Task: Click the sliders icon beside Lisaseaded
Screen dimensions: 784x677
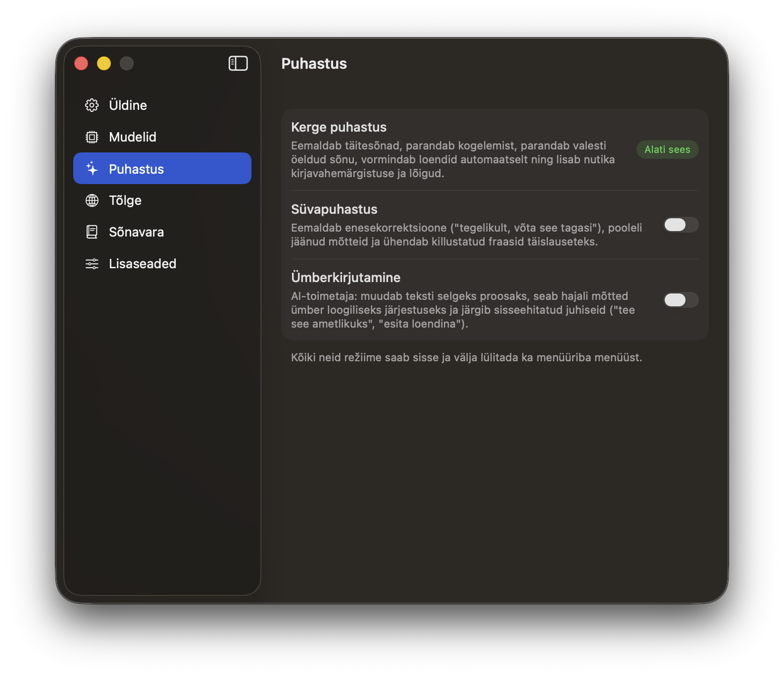Action: pyautogui.click(x=92, y=264)
